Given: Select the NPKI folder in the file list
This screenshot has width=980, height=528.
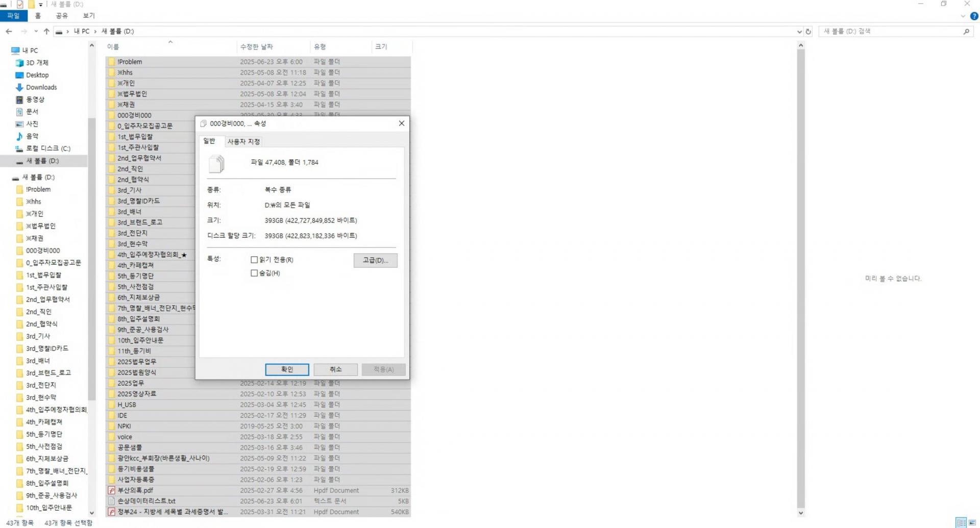Looking at the screenshot, I should point(258,426).
